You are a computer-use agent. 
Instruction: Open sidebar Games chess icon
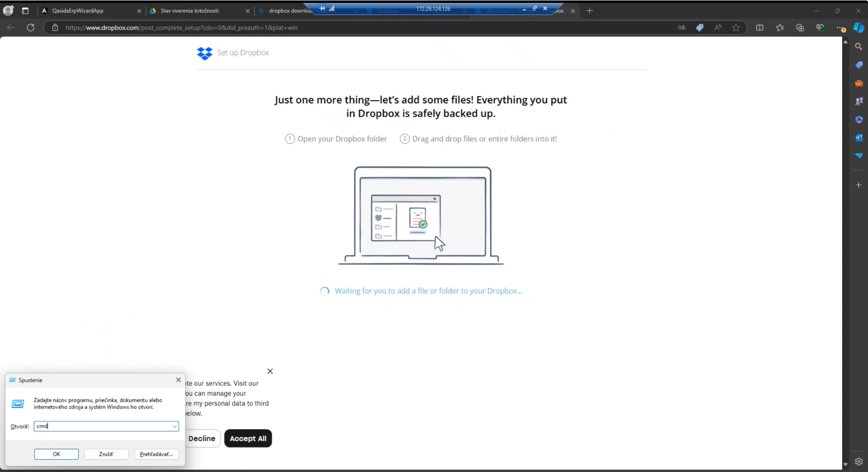click(x=859, y=101)
